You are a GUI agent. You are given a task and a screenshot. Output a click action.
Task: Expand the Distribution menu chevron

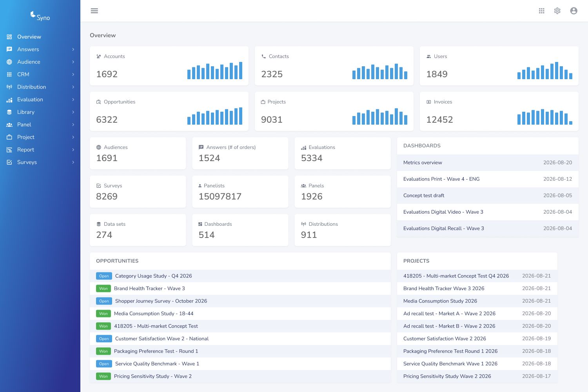tap(73, 87)
